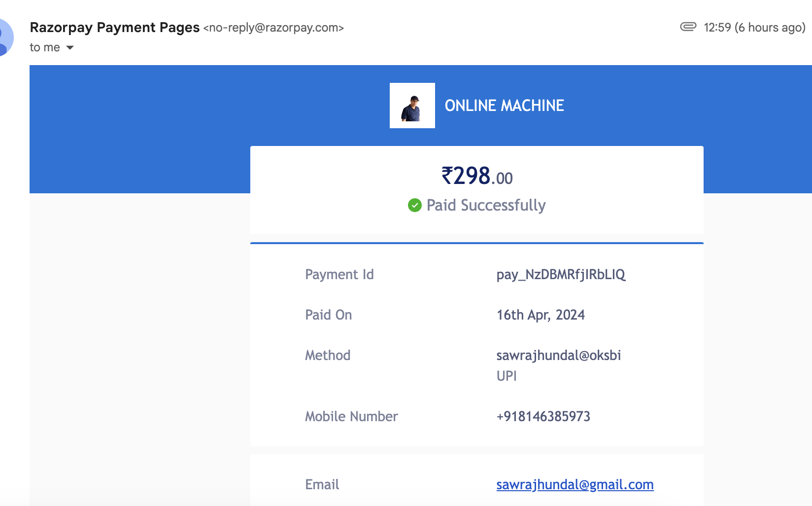Click the sender name Razorpay Payment Pages

click(x=115, y=28)
